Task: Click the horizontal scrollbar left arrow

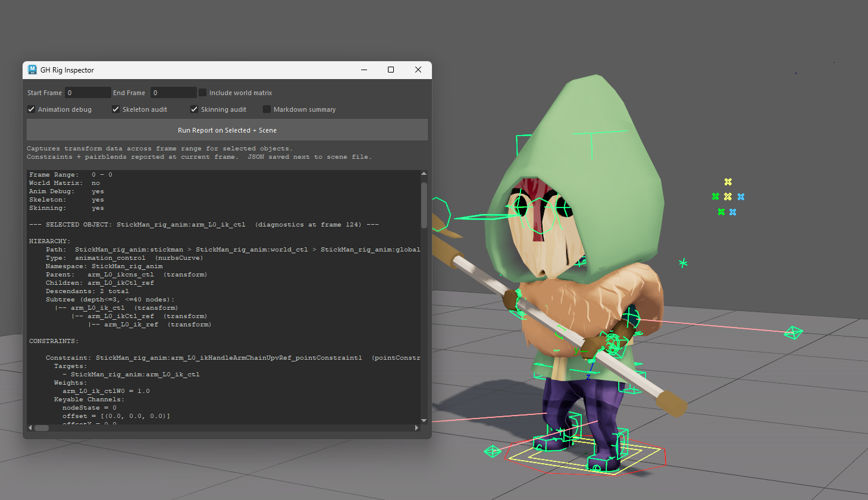Action: (30, 427)
